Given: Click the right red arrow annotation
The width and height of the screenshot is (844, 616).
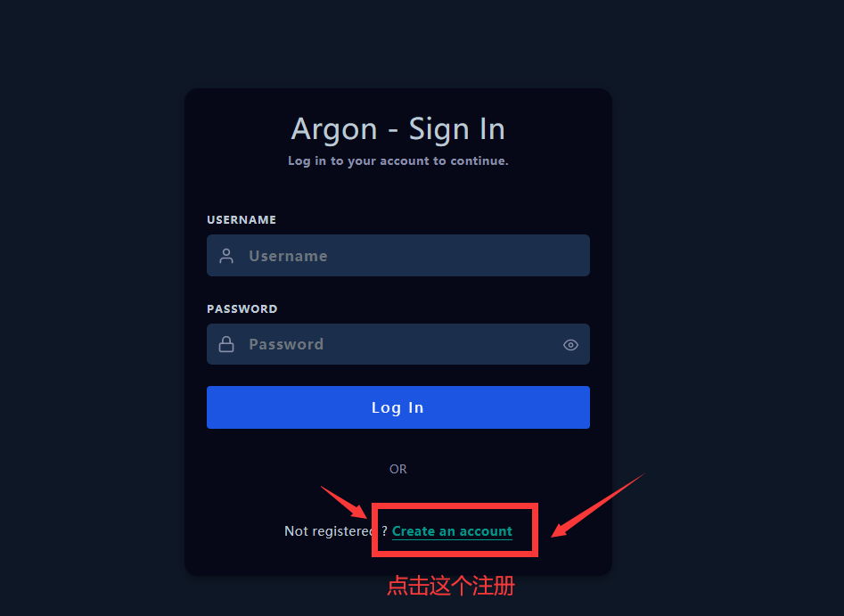Looking at the screenshot, I should click(597, 505).
